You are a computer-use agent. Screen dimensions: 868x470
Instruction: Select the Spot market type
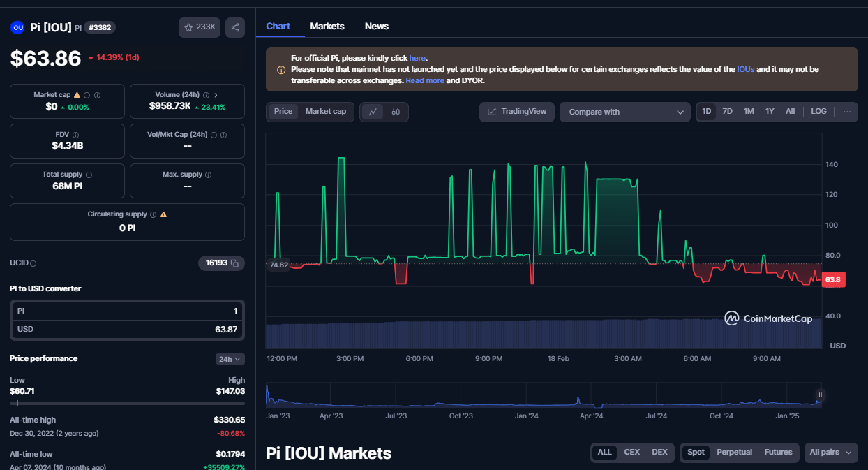696,453
